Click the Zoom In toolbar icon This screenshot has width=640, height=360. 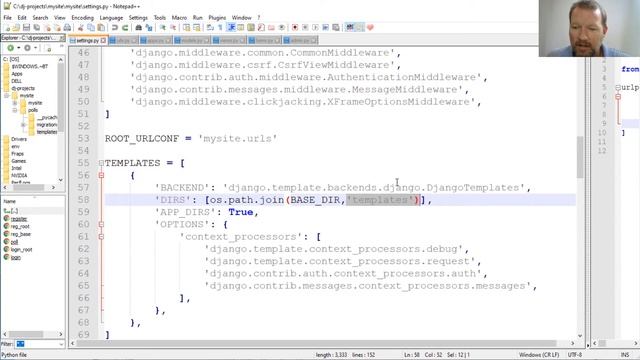[x=163, y=28]
